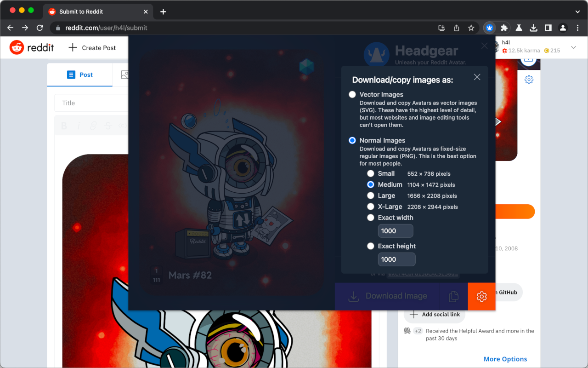Share this page from address bar
The width and height of the screenshot is (588, 368).
tap(456, 28)
